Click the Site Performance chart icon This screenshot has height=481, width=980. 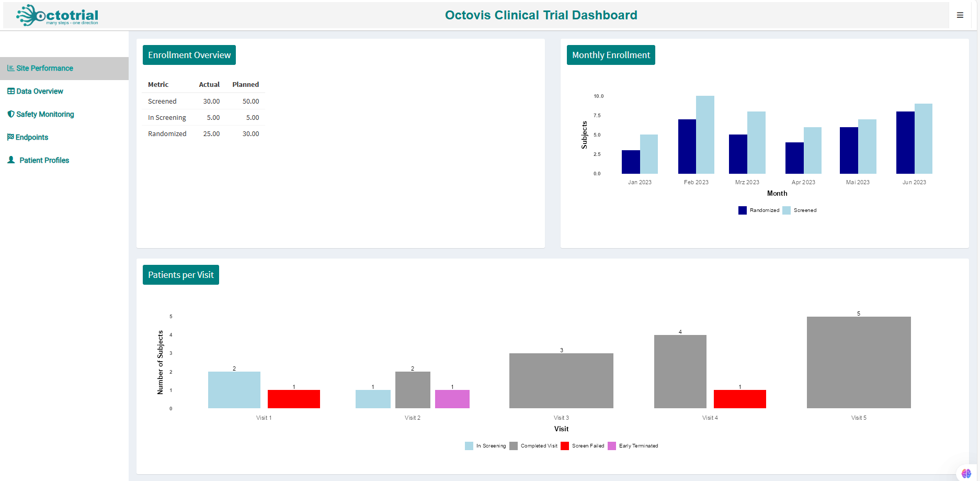10,68
